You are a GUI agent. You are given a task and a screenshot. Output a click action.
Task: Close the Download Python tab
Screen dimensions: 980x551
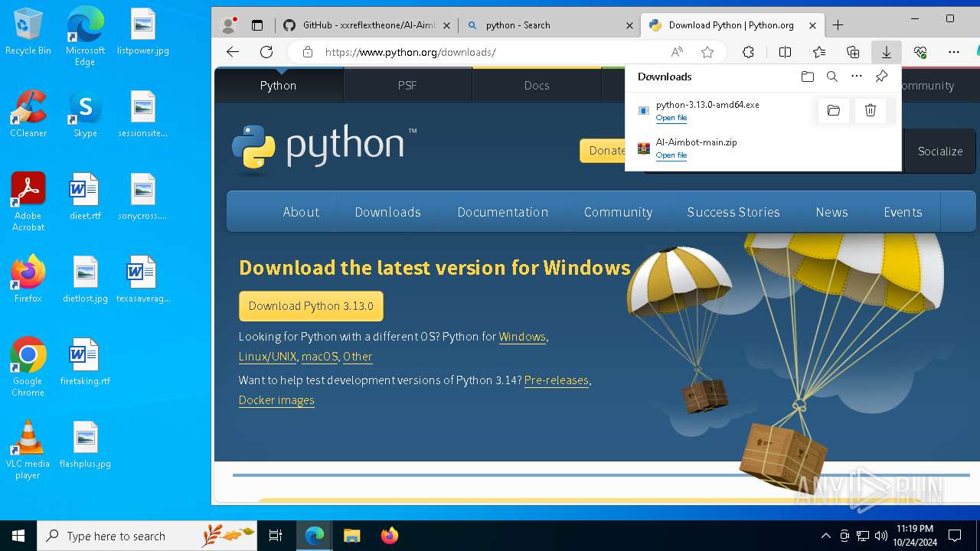[x=812, y=25]
